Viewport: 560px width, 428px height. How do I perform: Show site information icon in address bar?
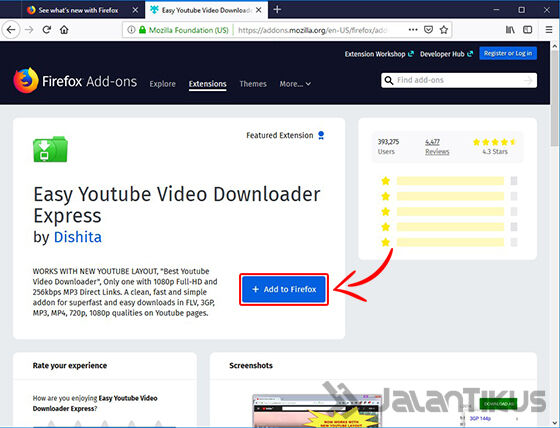[x=131, y=30]
